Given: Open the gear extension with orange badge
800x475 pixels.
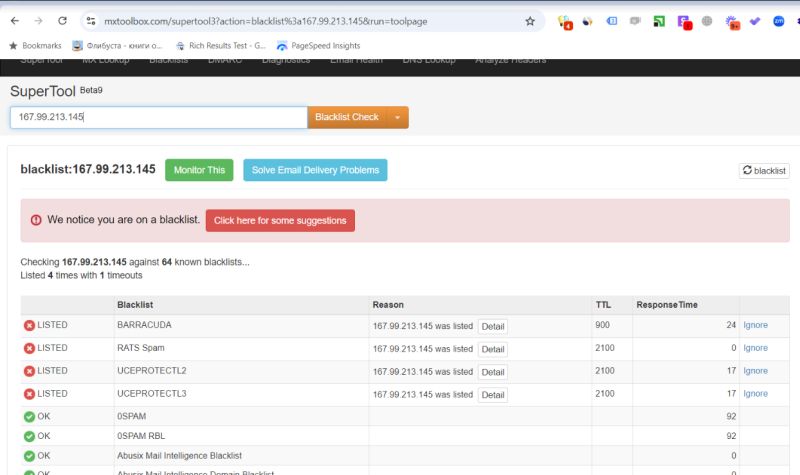Looking at the screenshot, I should (733, 22).
